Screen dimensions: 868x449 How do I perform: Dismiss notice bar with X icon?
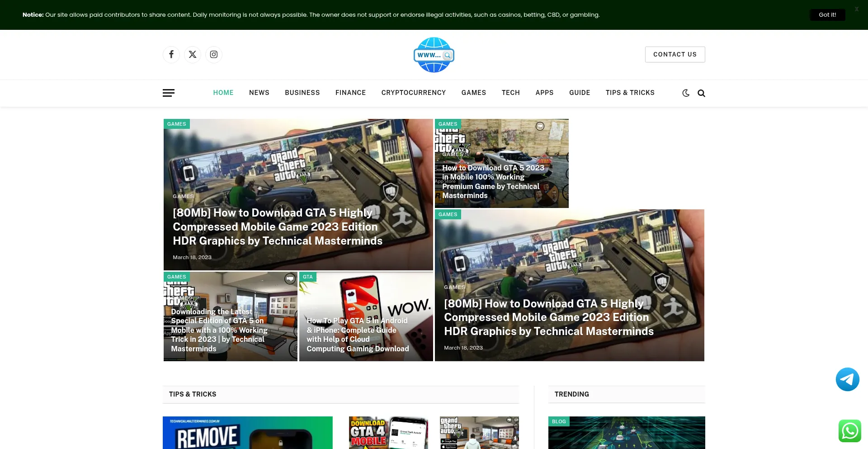pyautogui.click(x=857, y=9)
